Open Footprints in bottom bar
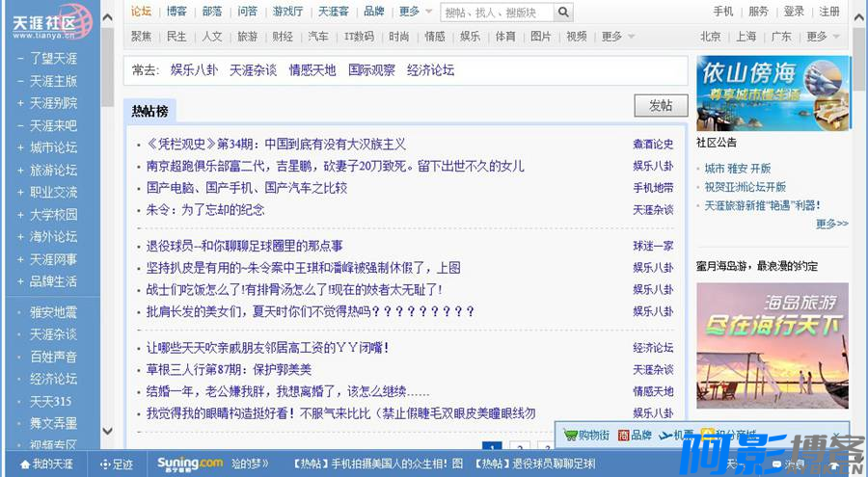 117,464
